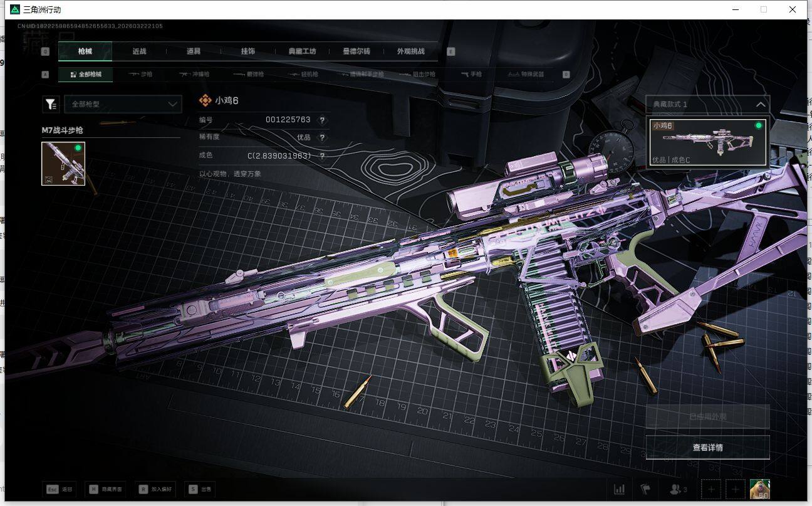
Task: Click the serial number 001225763
Action: 288,120
